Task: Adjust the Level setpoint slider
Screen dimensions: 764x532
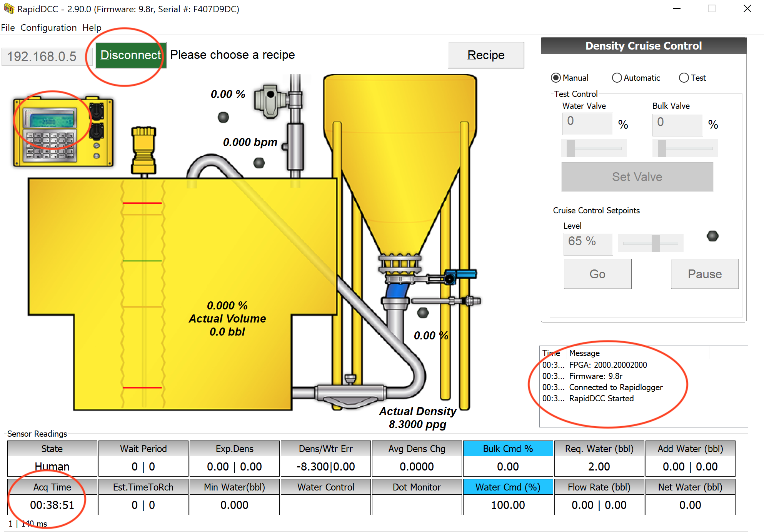Action: 651,243
